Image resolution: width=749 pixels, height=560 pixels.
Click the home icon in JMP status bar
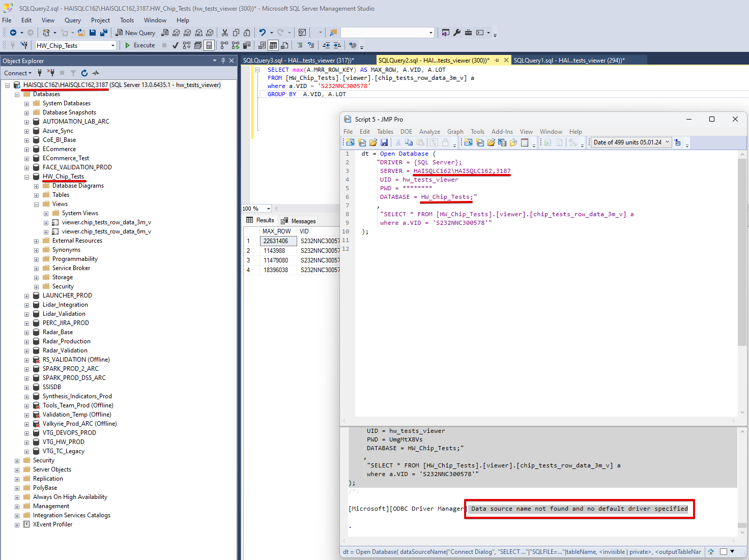coord(711,551)
